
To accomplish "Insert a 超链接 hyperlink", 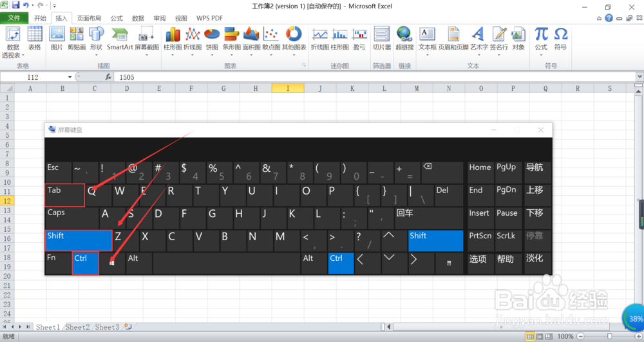I will click(x=404, y=39).
